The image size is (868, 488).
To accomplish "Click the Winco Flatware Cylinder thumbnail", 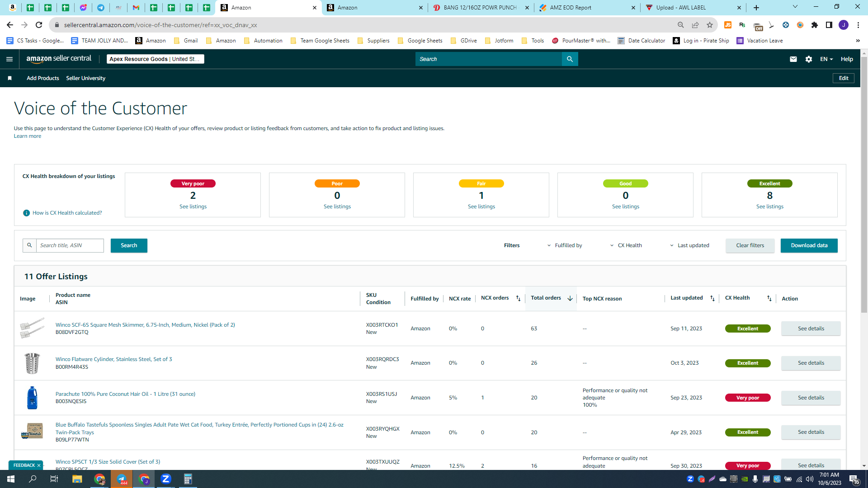I will [32, 363].
